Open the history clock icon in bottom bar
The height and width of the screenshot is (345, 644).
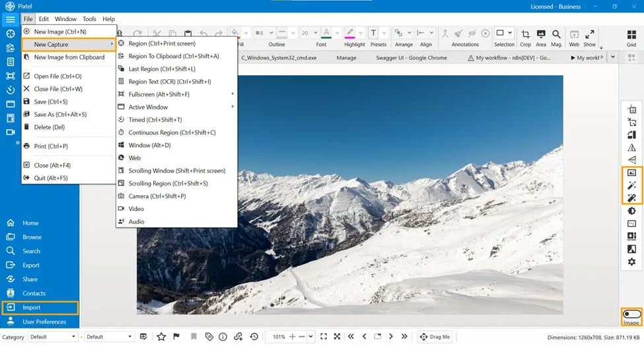[254, 337]
